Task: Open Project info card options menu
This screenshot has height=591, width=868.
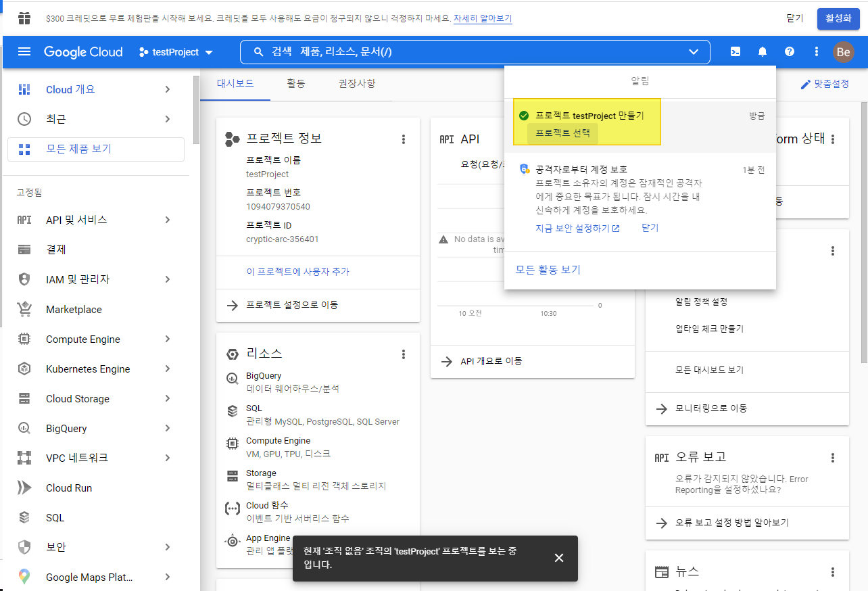Action: (404, 139)
